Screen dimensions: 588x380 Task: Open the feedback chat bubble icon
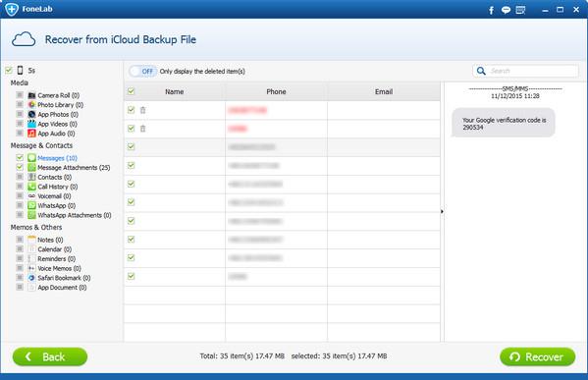506,10
